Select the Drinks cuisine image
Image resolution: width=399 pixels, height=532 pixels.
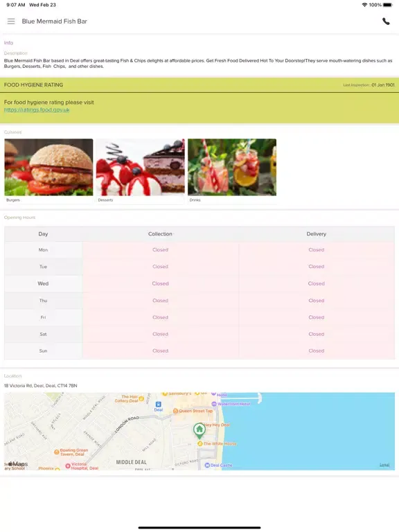point(232,167)
